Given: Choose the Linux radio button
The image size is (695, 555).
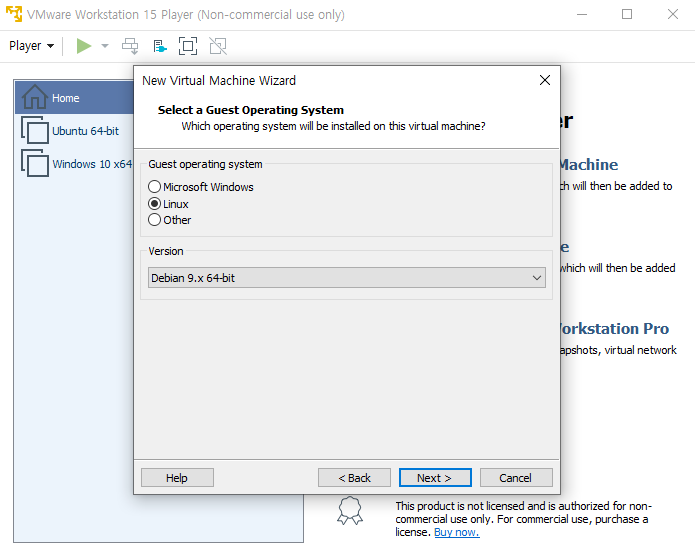Looking at the screenshot, I should [154, 203].
